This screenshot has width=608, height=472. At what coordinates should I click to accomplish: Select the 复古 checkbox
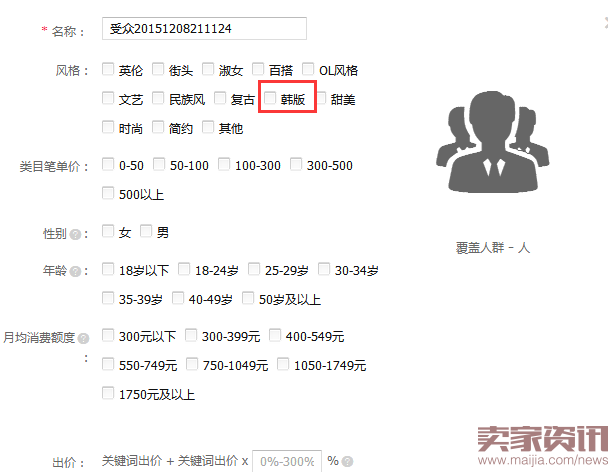pos(220,98)
